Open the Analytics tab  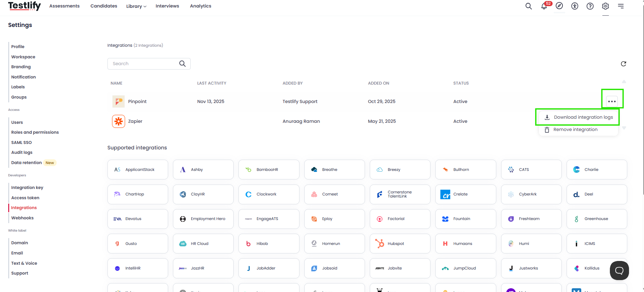tap(201, 6)
